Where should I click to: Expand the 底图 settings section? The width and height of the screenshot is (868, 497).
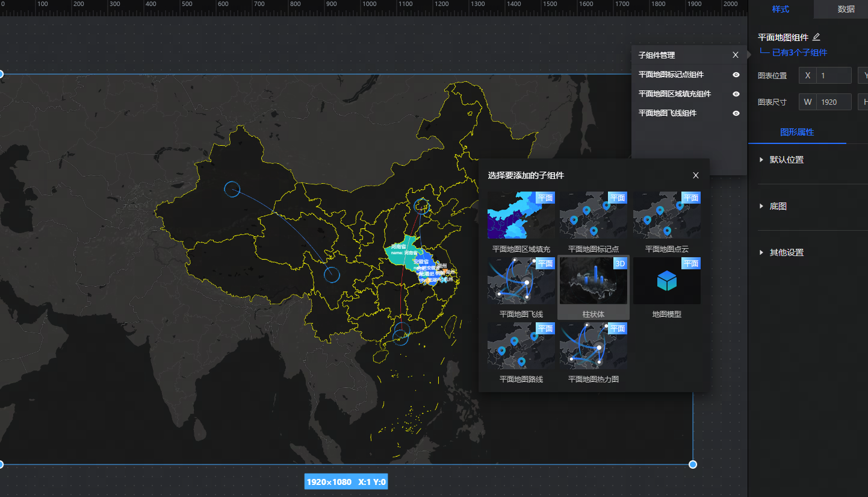[x=778, y=206]
